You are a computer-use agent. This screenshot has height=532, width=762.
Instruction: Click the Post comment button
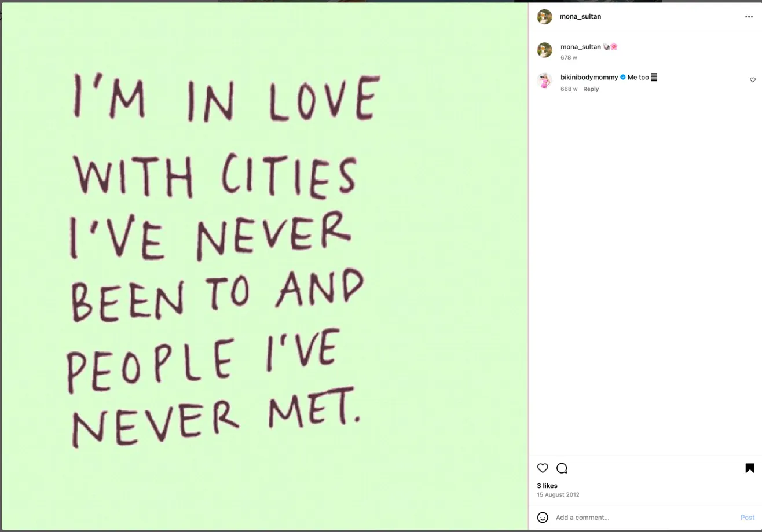747,518
